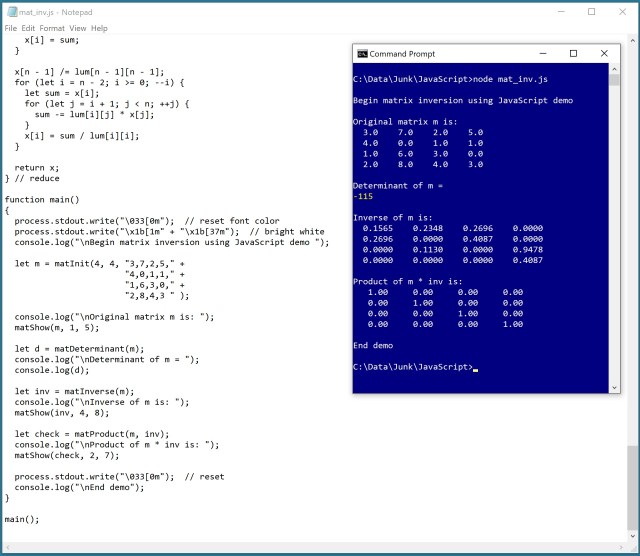Close the Command Prompt window
Viewport: 640px width, 556px height.
click(604, 54)
